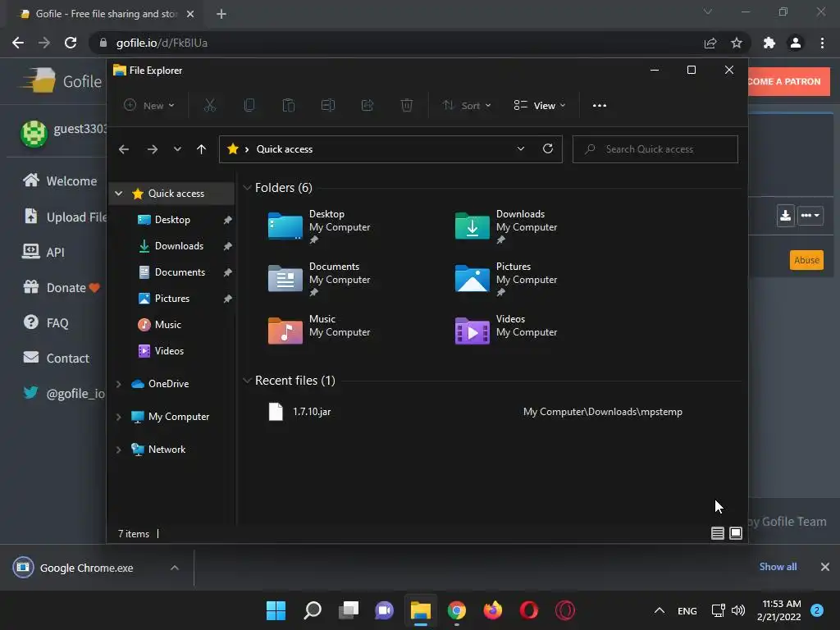Switch to the Gofile browser tab
Viewport: 840px width, 630px height.
click(105, 14)
